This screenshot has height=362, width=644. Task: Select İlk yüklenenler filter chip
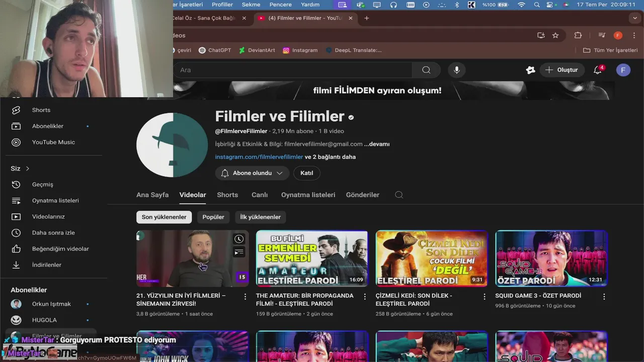pos(260,217)
